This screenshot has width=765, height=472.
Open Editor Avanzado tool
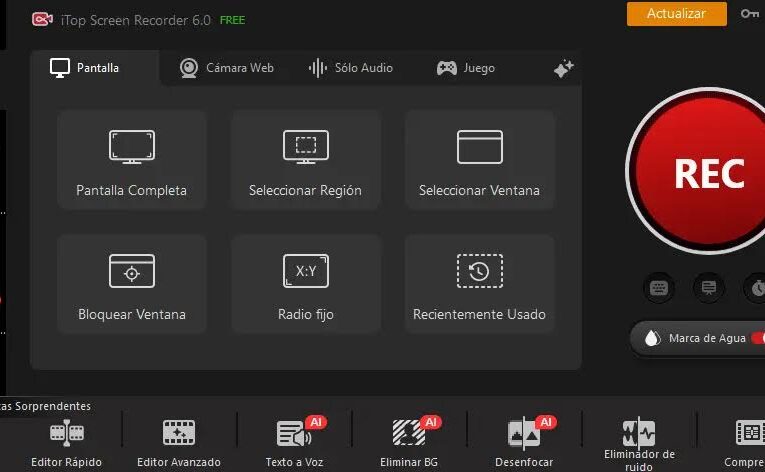point(179,442)
